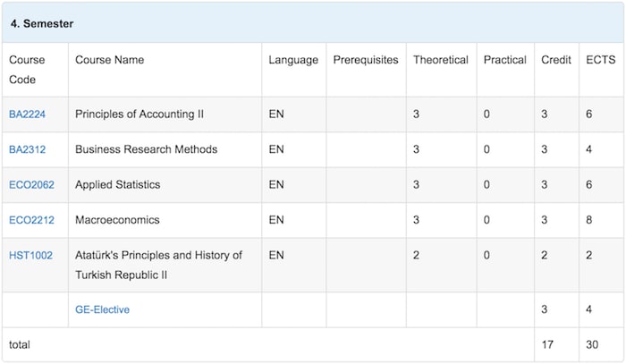The height and width of the screenshot is (364, 626).
Task: Click the Language column header
Action: pyautogui.click(x=293, y=60)
